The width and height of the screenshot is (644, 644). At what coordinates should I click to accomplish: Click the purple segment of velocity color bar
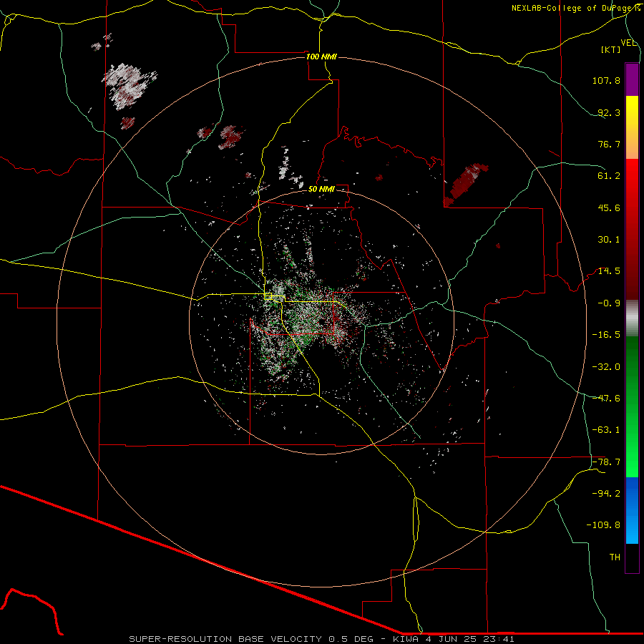point(632,80)
